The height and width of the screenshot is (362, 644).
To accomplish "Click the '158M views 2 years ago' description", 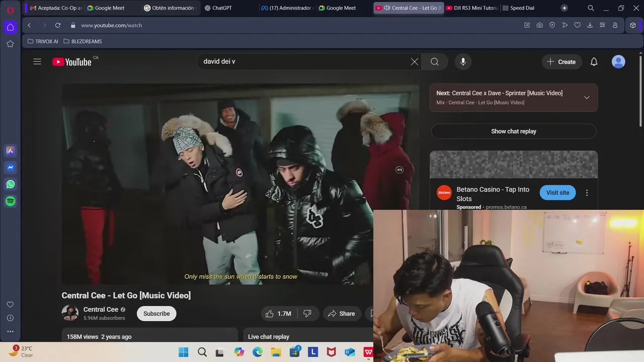I will click(x=99, y=337).
